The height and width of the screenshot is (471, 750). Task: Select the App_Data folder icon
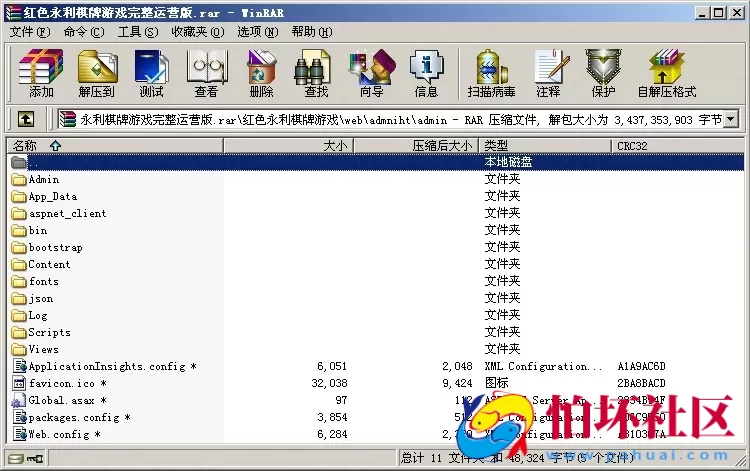click(x=19, y=197)
